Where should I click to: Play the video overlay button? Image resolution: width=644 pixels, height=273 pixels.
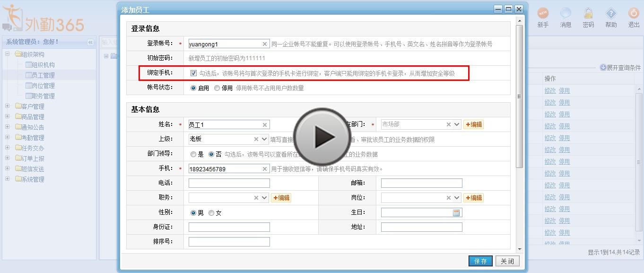(322, 137)
